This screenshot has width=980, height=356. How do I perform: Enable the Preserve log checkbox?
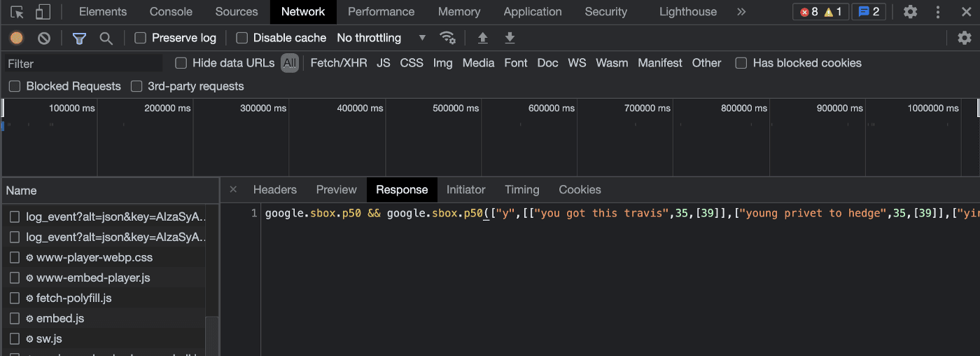coord(141,38)
